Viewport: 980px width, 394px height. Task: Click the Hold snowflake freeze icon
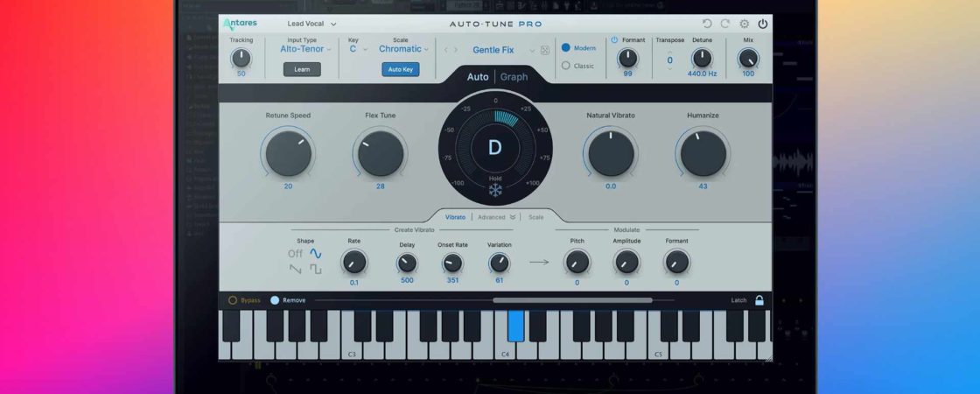tap(495, 190)
